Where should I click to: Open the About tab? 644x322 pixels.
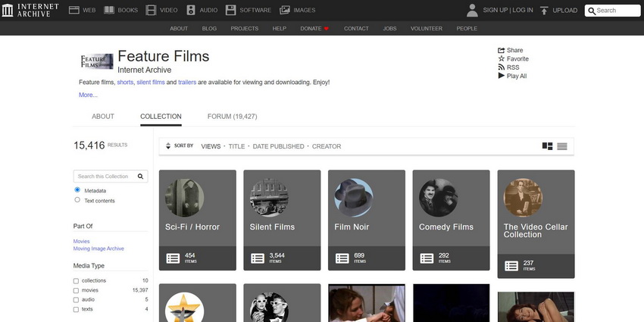[102, 117]
